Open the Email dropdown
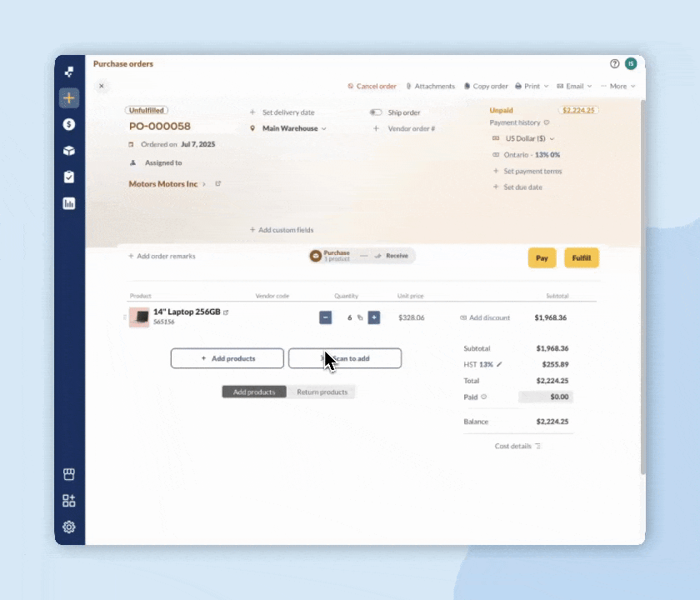 (574, 86)
